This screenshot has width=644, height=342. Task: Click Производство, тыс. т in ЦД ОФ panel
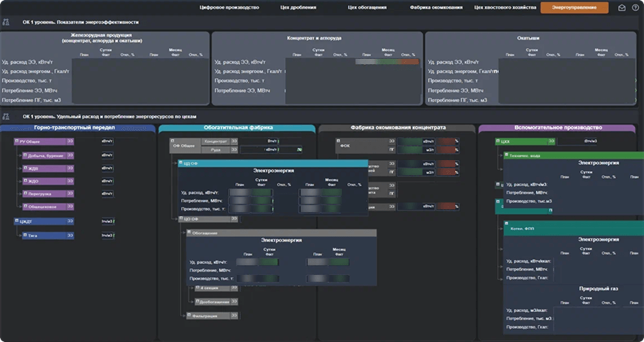tap(203, 209)
